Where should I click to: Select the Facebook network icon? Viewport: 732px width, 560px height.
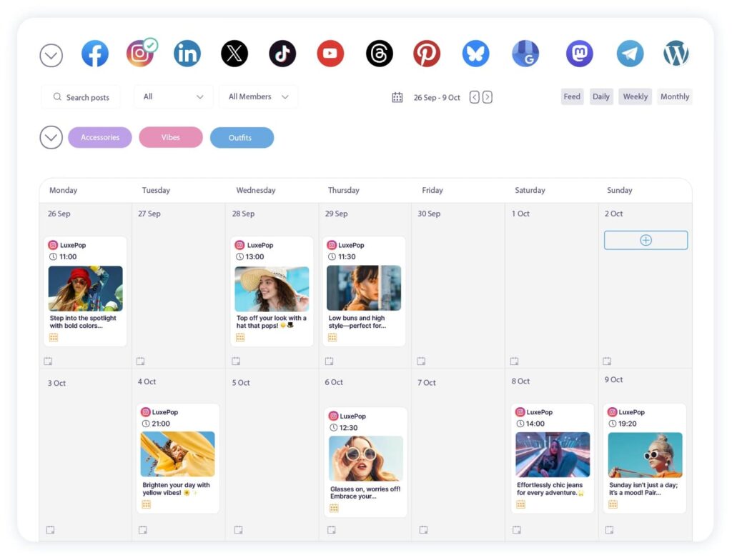click(x=94, y=54)
